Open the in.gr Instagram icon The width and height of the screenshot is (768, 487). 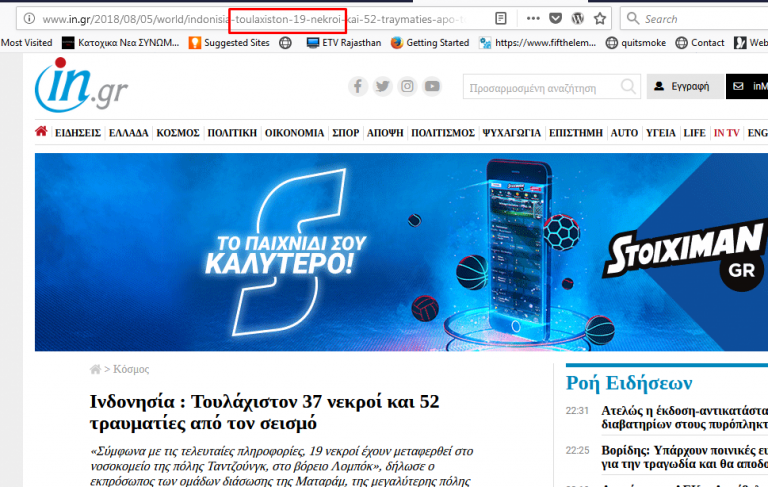click(407, 86)
